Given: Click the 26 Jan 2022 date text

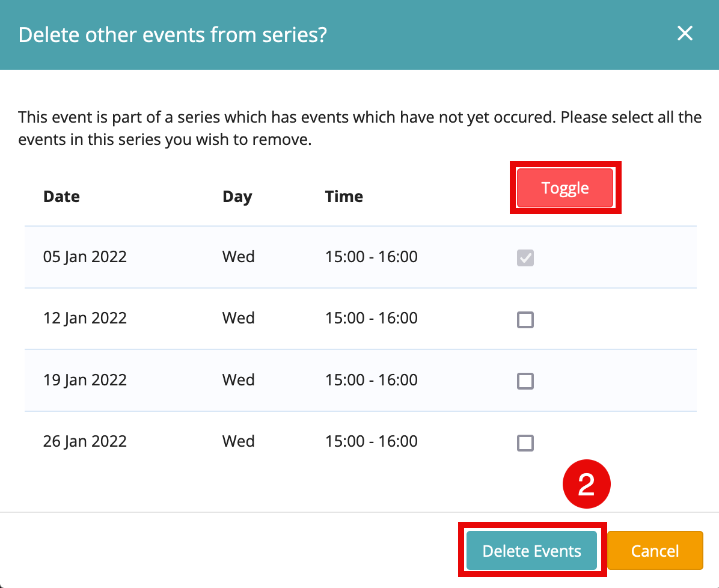Looking at the screenshot, I should pos(85,442).
